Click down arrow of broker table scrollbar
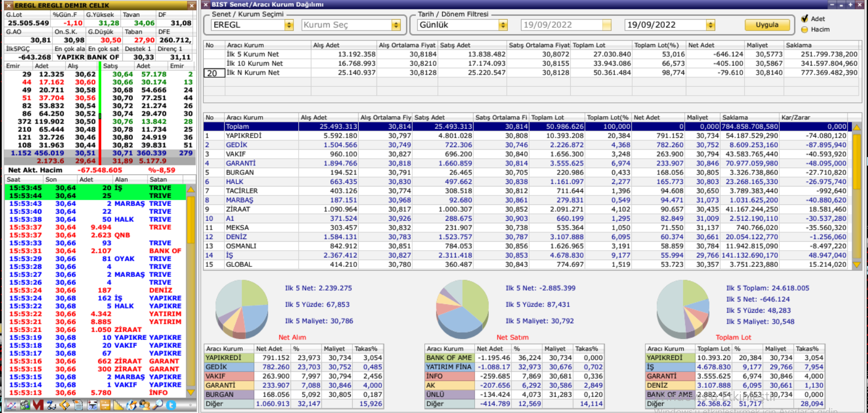Viewport: 868px width, 413px height. (x=856, y=265)
